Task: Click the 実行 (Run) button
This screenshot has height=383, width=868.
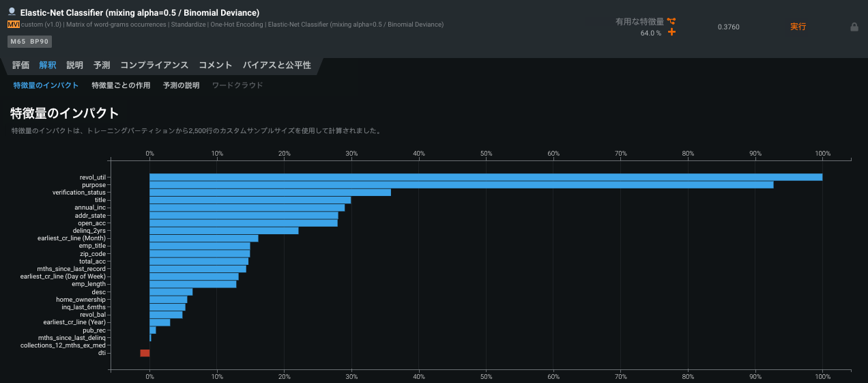Action: 798,27
